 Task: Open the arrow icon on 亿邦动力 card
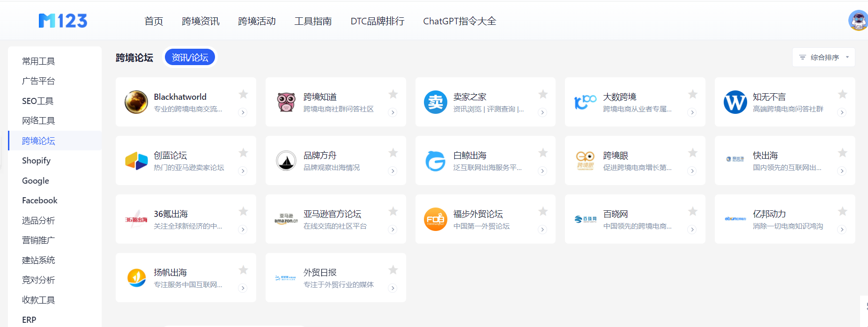pyautogui.click(x=842, y=230)
